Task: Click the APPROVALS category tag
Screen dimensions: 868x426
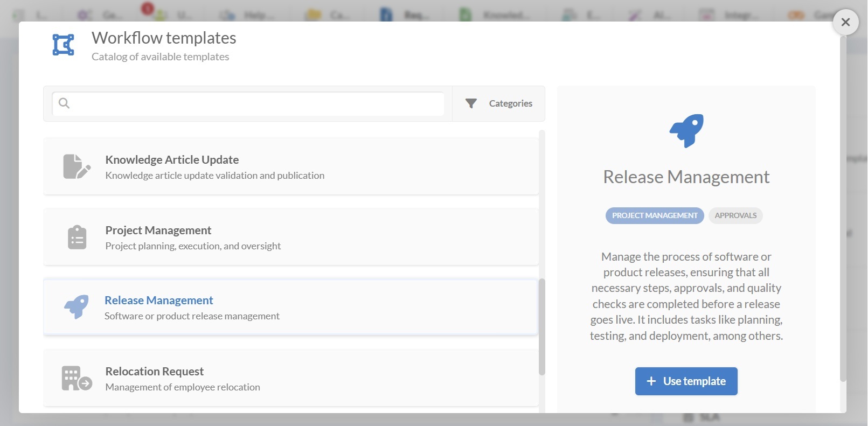Action: tap(735, 215)
